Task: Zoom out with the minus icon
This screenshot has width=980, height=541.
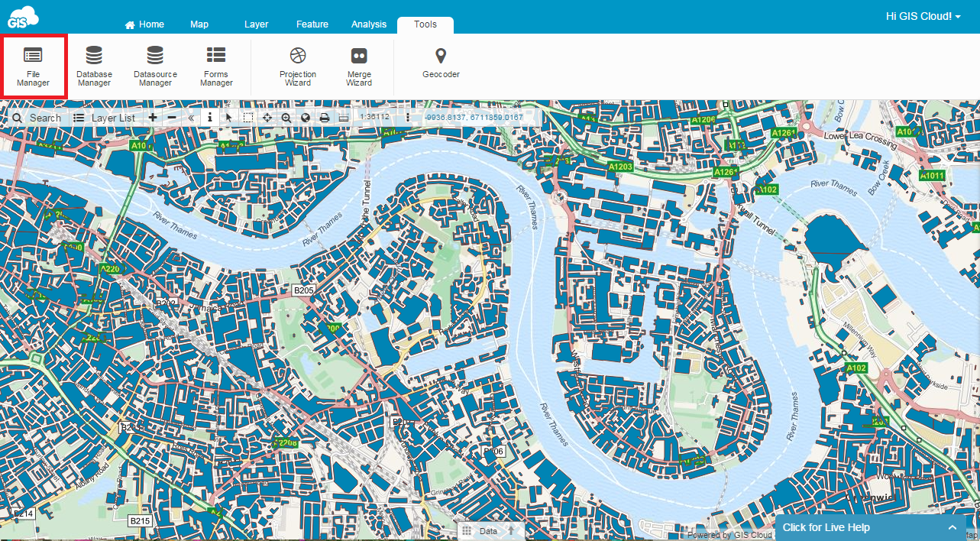Action: point(172,118)
